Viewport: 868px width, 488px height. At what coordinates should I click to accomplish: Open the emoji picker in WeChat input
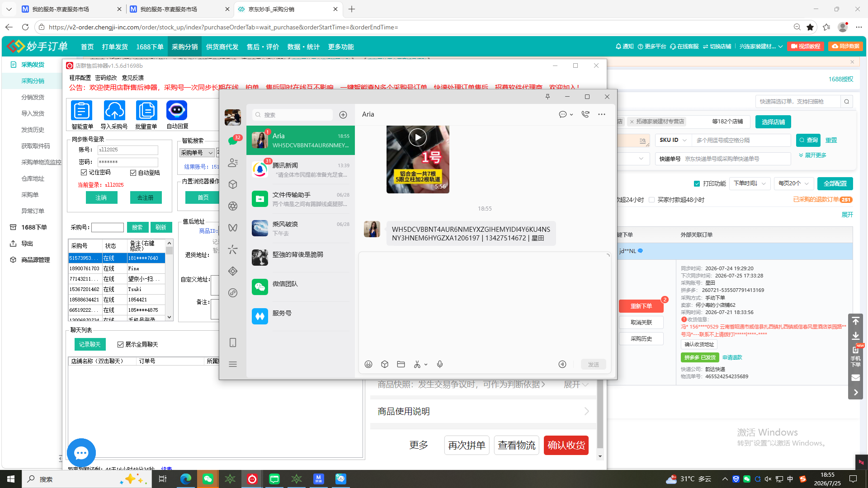pos(368,364)
